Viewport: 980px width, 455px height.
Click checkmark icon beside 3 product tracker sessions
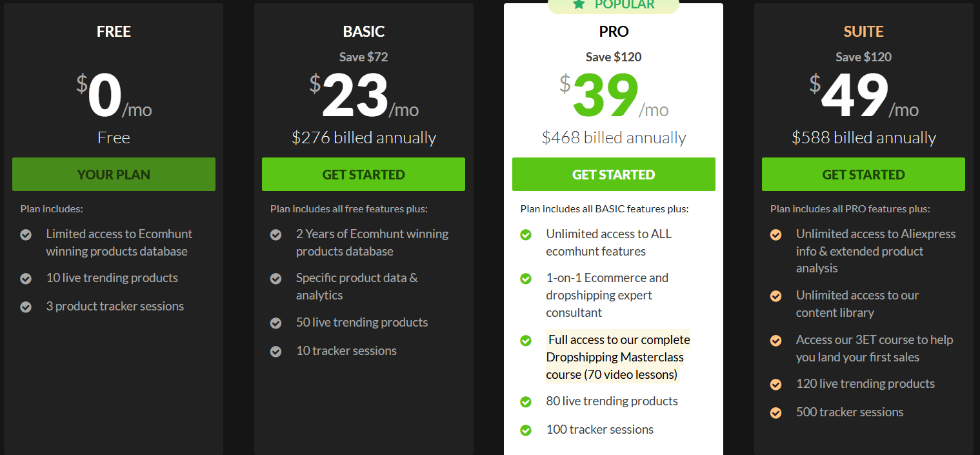click(x=26, y=307)
